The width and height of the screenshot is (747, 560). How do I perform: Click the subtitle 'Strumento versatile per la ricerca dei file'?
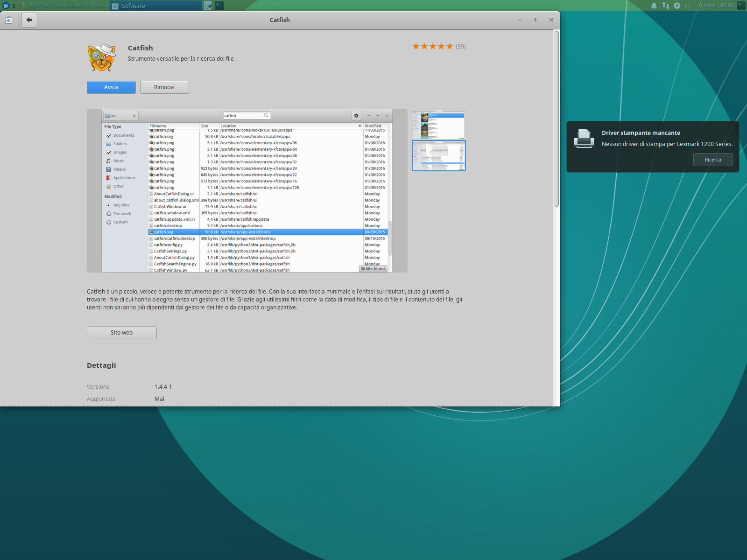pos(181,59)
